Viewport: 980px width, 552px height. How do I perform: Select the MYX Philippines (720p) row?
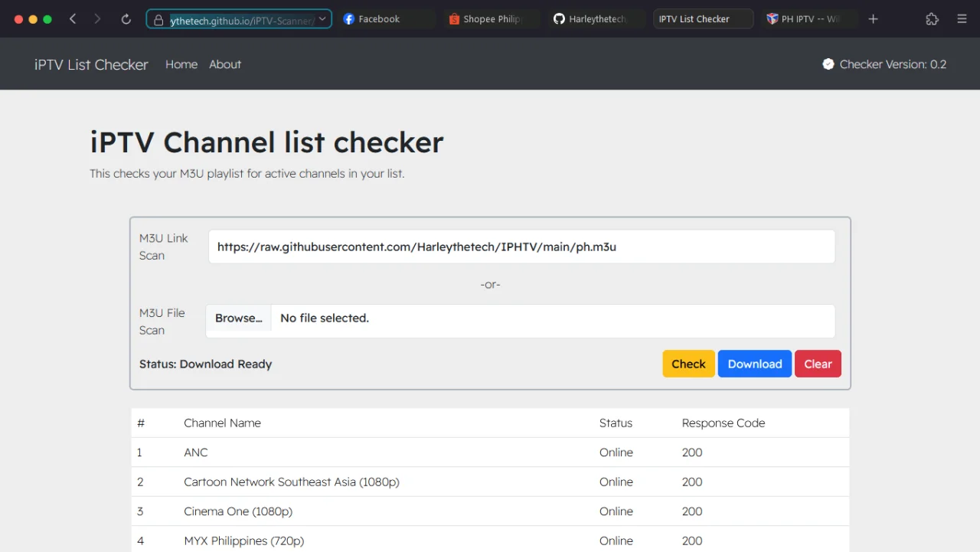click(x=490, y=539)
